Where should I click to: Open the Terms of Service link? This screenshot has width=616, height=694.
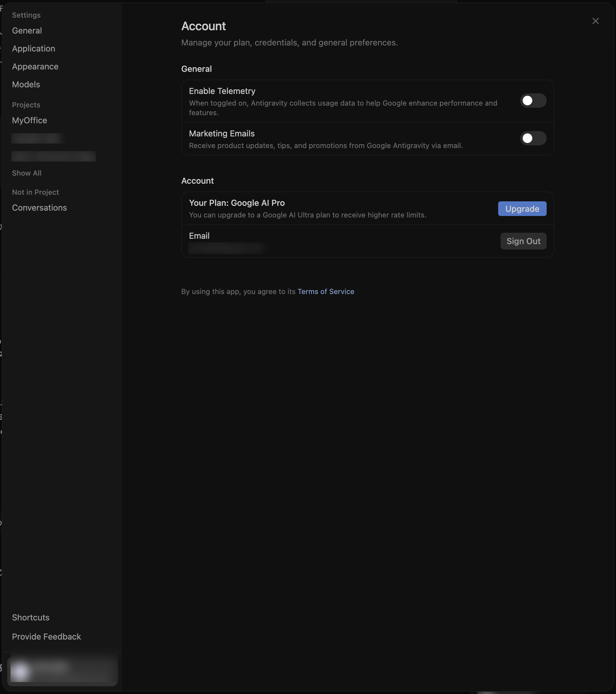[326, 292]
